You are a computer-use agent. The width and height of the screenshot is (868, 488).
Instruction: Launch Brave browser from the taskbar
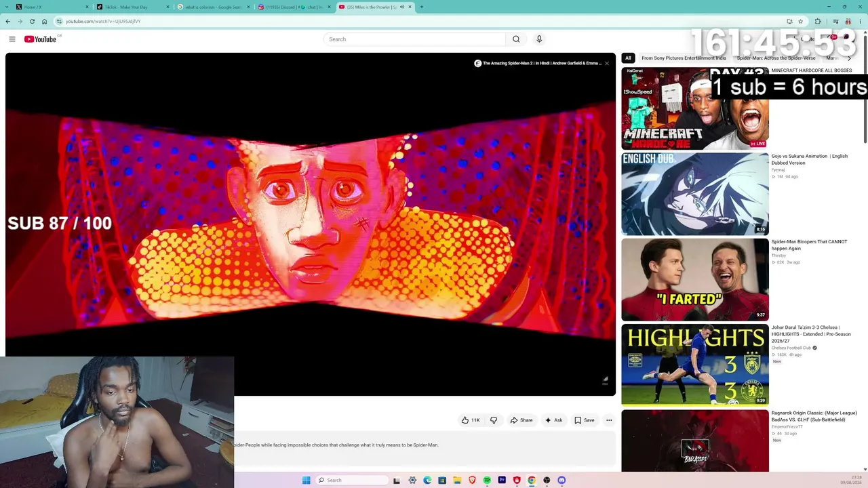coord(472,480)
